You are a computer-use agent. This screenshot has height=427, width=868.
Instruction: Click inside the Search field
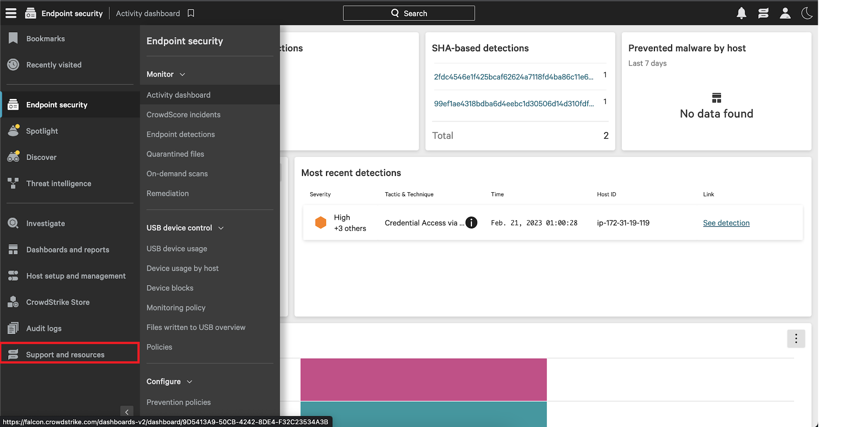tap(409, 13)
